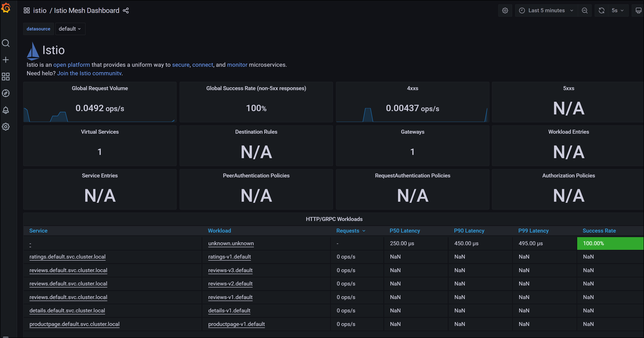
Task: Sort by Success Rate column
Action: 599,231
